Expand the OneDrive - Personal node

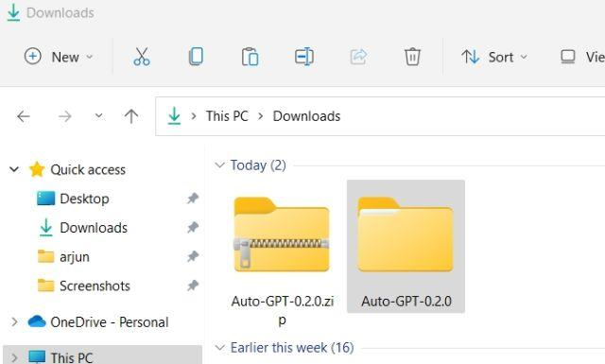pyautogui.click(x=14, y=321)
